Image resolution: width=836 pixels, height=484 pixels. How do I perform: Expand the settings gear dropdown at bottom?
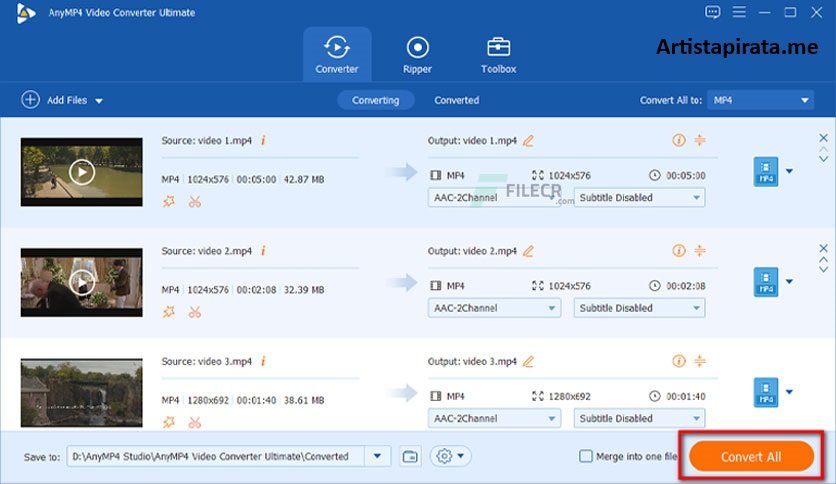(x=450, y=456)
